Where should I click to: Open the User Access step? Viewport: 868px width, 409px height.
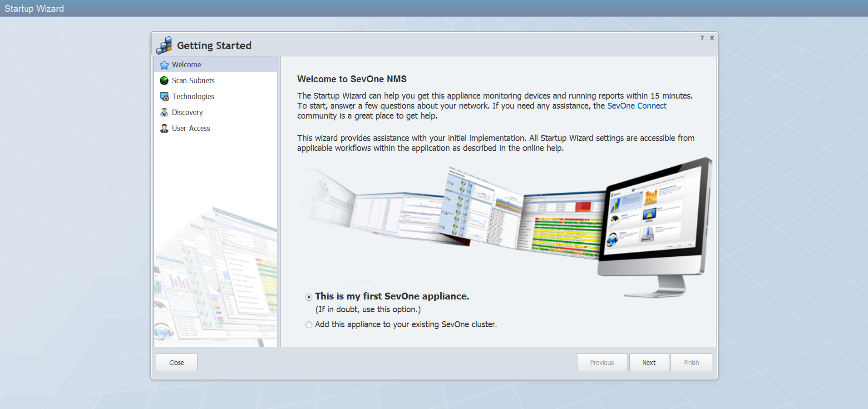pos(215,128)
